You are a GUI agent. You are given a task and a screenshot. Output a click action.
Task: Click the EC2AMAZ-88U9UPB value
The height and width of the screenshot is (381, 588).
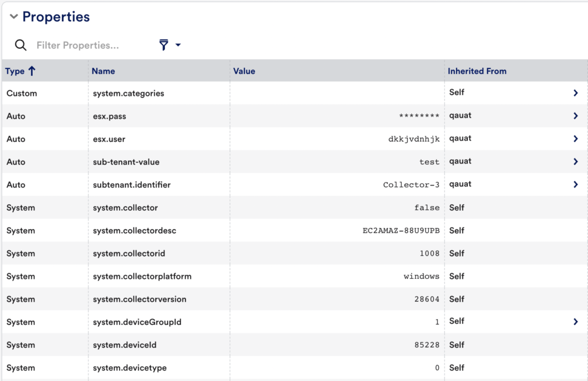(401, 231)
